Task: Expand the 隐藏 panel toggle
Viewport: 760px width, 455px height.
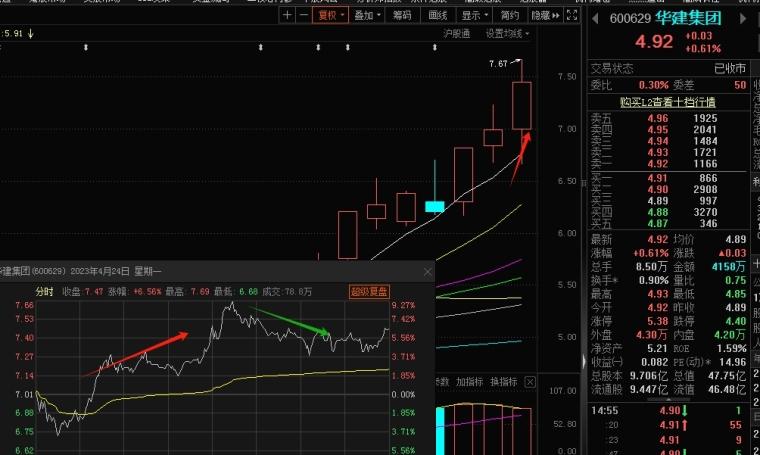Action: coord(543,16)
